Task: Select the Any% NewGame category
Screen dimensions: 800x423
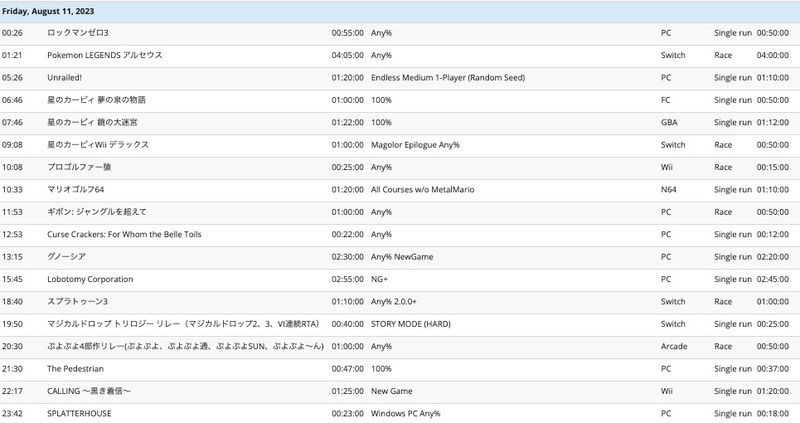Action: pos(402,257)
